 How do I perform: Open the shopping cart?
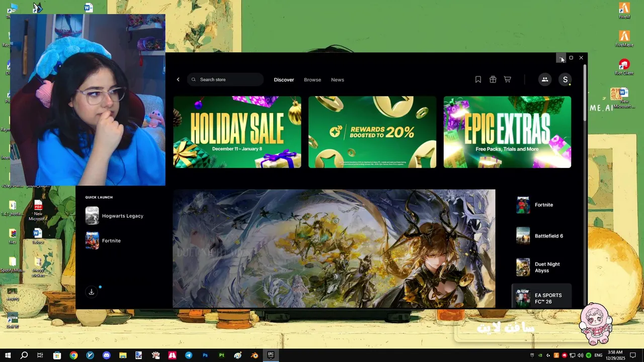[508, 79]
